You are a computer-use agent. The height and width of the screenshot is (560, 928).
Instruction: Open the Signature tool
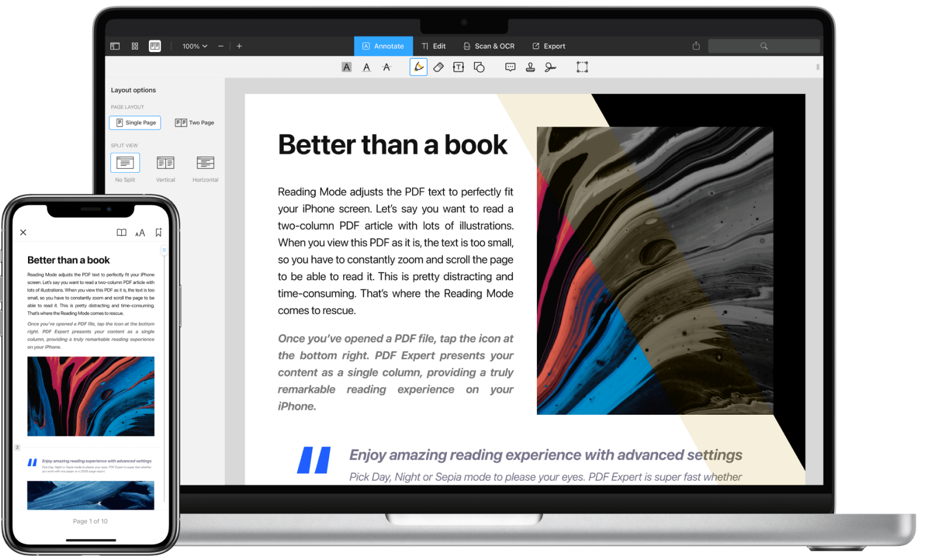(x=550, y=67)
